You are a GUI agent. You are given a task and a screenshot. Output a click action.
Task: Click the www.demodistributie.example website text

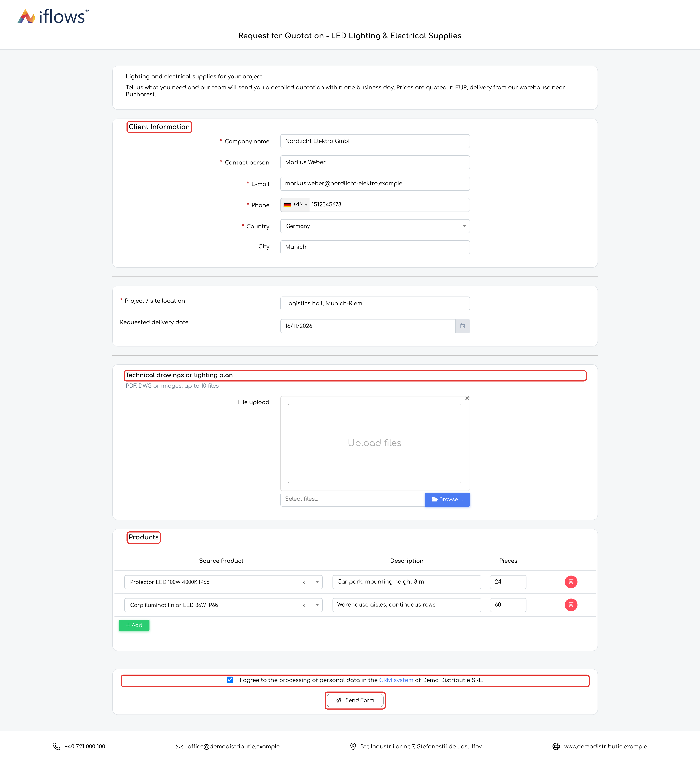coord(606,746)
